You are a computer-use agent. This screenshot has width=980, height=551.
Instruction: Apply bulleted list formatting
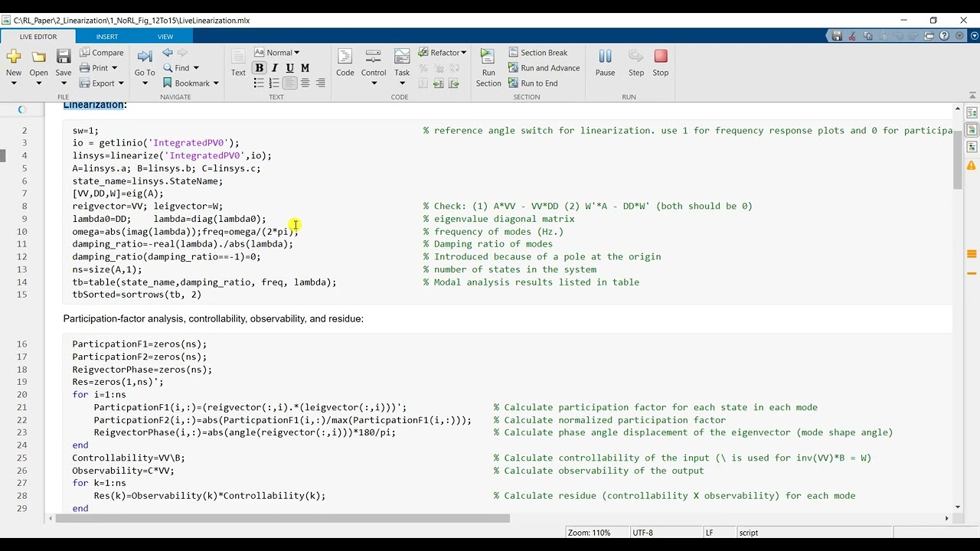coord(259,83)
